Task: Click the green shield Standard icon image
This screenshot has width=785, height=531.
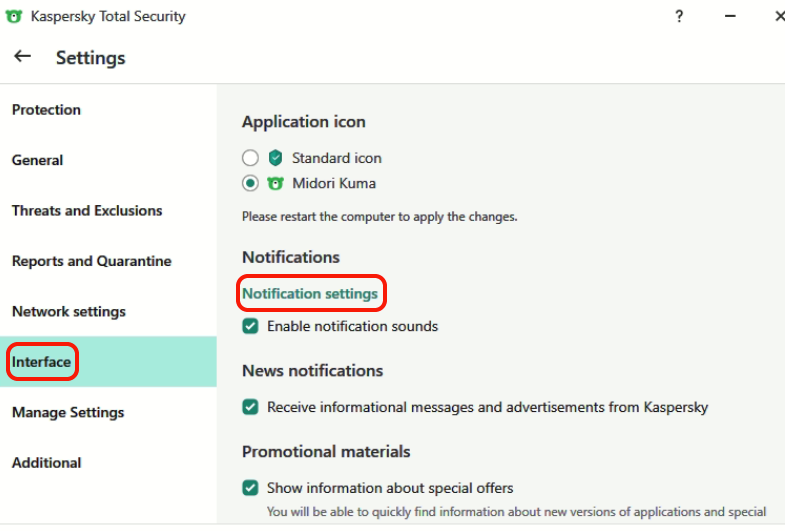Action: tap(276, 158)
